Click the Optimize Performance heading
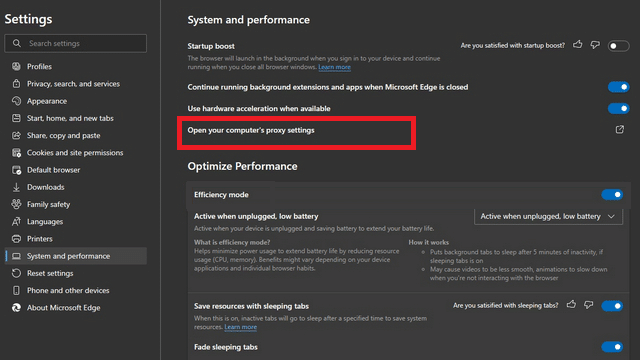The image size is (640, 360). [242, 167]
